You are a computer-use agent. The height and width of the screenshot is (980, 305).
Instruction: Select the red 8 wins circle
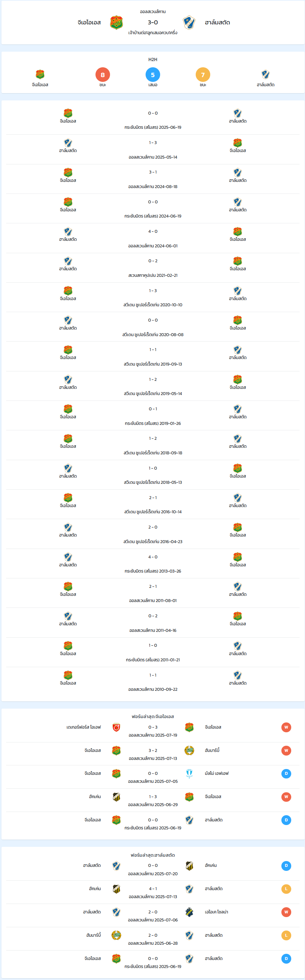pos(102,75)
